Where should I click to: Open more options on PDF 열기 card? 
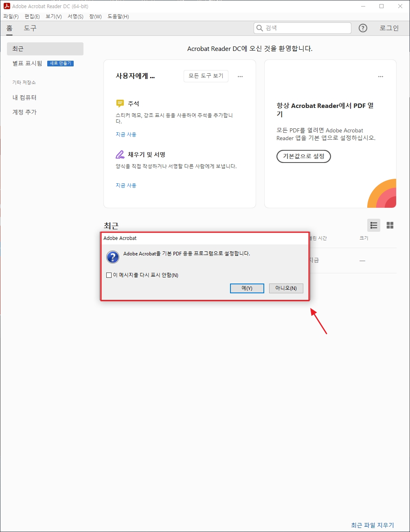381,77
